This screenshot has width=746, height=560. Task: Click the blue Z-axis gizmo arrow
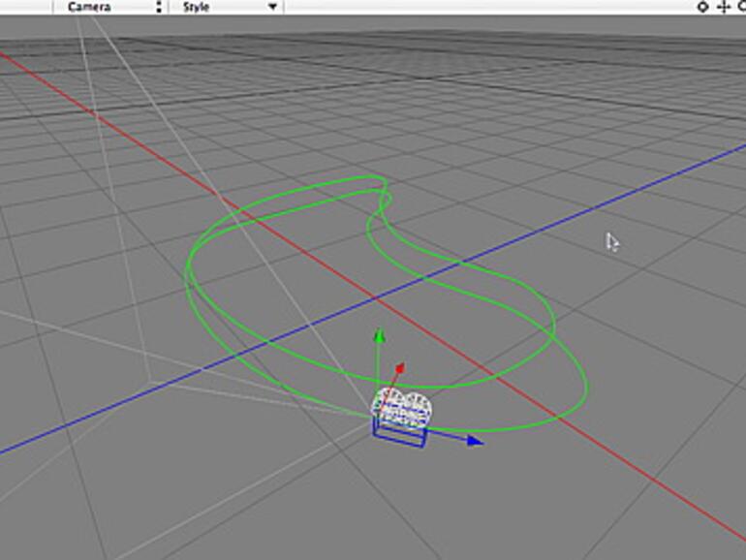474,441
